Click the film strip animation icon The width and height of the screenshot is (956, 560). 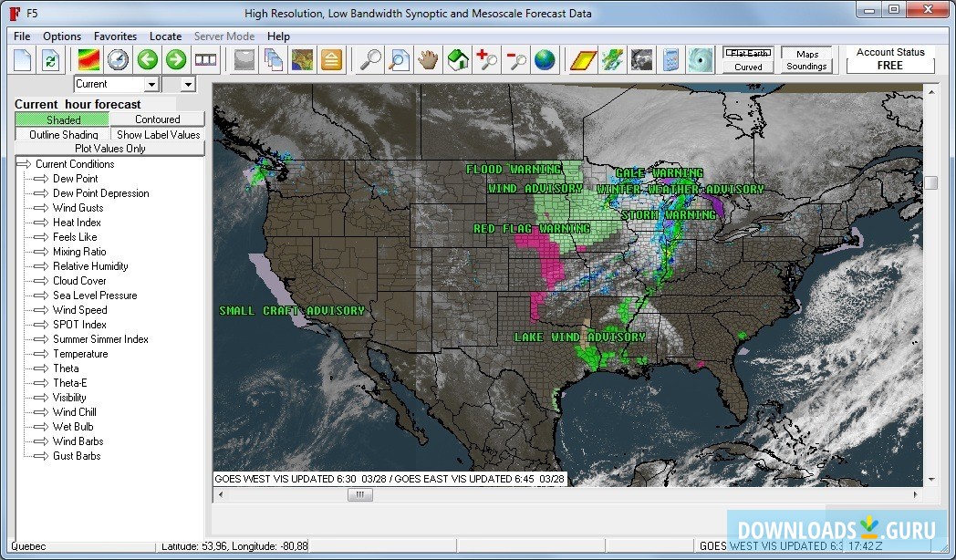pyautogui.click(x=205, y=59)
